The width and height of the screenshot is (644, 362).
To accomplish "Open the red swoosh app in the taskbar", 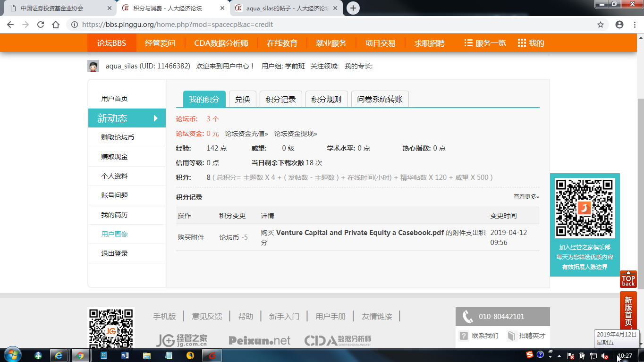I will tap(212, 355).
